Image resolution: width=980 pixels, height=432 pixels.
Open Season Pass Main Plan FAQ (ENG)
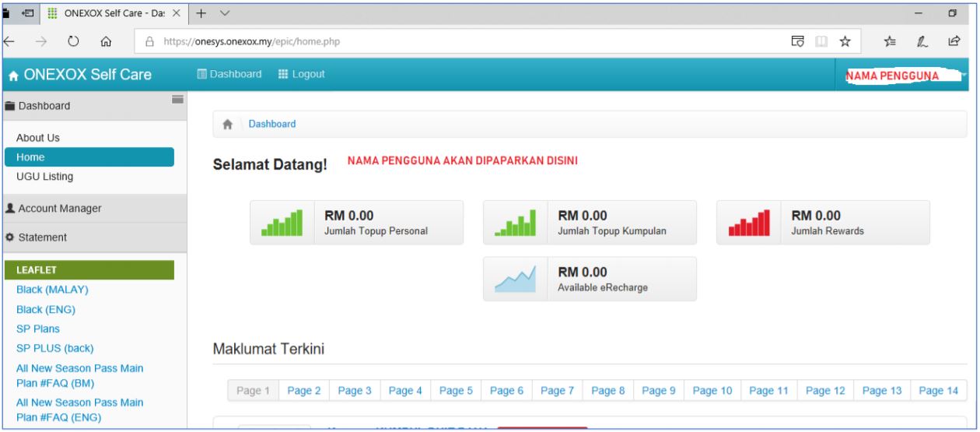pos(79,409)
